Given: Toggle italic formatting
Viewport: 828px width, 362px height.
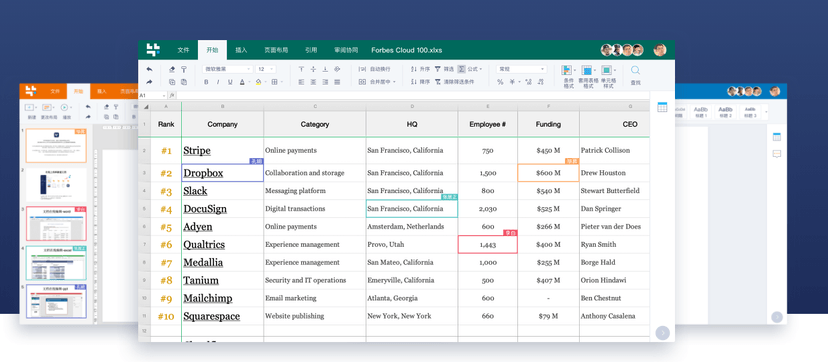Looking at the screenshot, I should click(x=218, y=82).
